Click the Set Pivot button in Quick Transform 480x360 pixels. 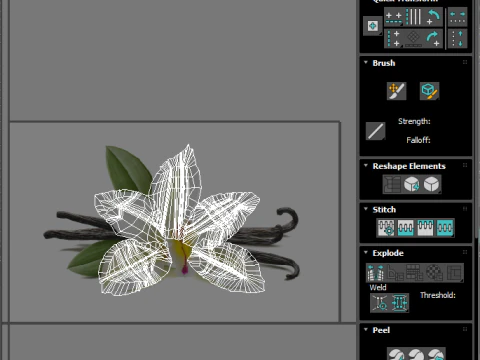coord(372,26)
